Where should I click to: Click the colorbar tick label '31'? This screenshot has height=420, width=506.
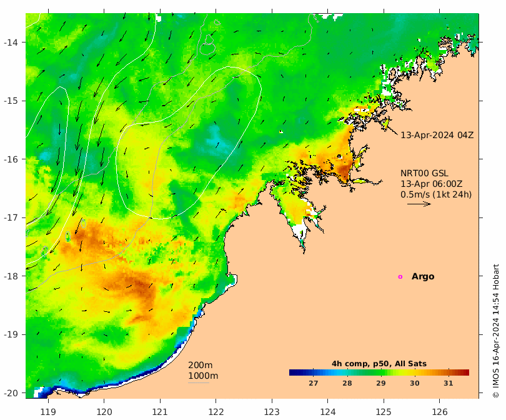pos(449,383)
